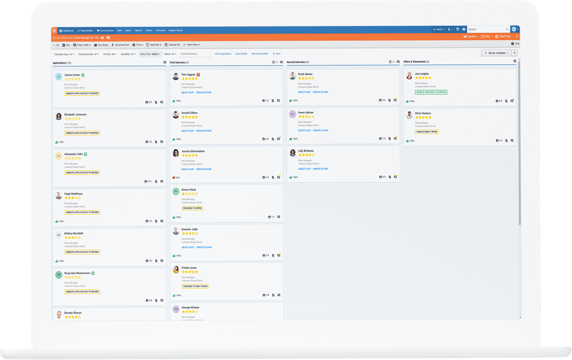Open the Opportunities tab
Screen dimensions: 572x360
pyautogui.click(x=85, y=31)
